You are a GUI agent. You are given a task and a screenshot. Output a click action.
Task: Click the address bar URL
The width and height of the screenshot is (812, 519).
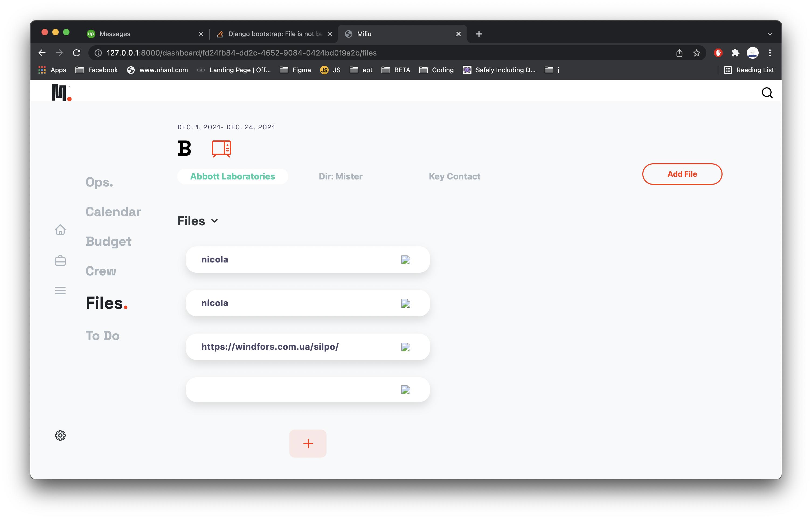[x=241, y=53]
